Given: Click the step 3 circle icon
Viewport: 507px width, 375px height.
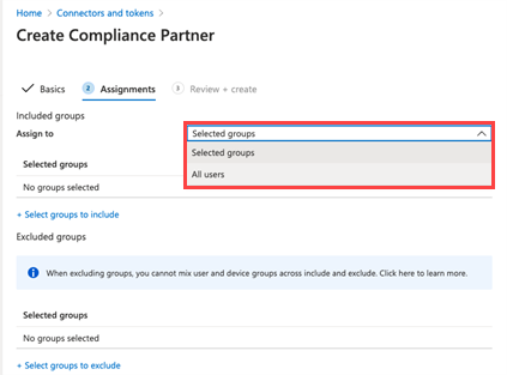Looking at the screenshot, I should click(x=178, y=88).
